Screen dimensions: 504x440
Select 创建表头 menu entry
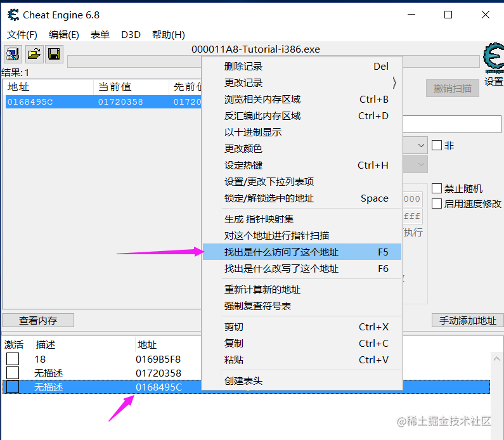pos(302,380)
